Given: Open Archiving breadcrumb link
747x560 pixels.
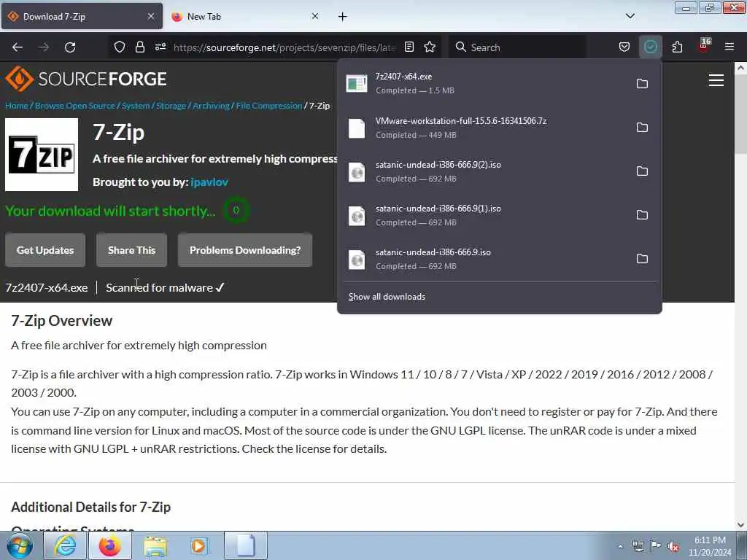Looking at the screenshot, I should tap(211, 106).
